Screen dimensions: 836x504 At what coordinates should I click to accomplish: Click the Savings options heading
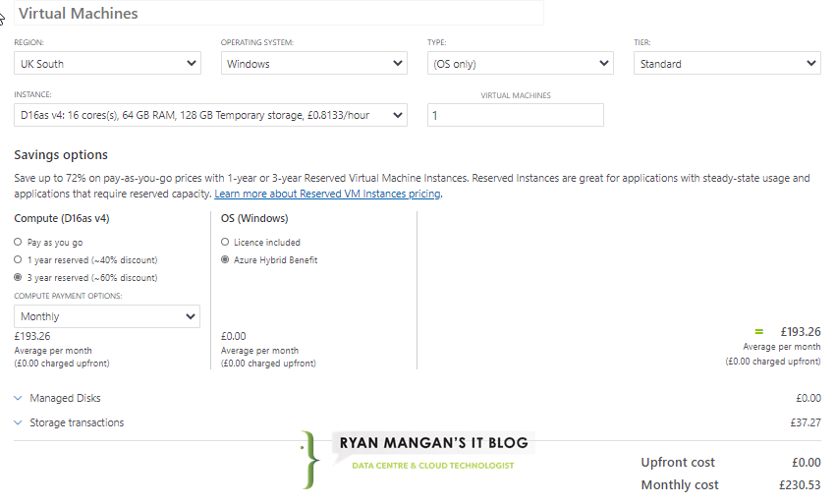click(61, 154)
